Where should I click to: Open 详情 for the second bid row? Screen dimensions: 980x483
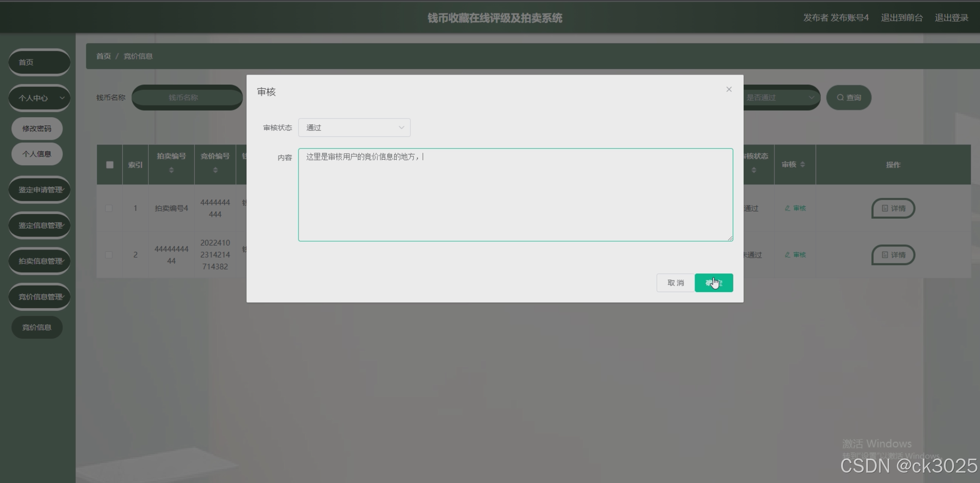click(x=893, y=255)
